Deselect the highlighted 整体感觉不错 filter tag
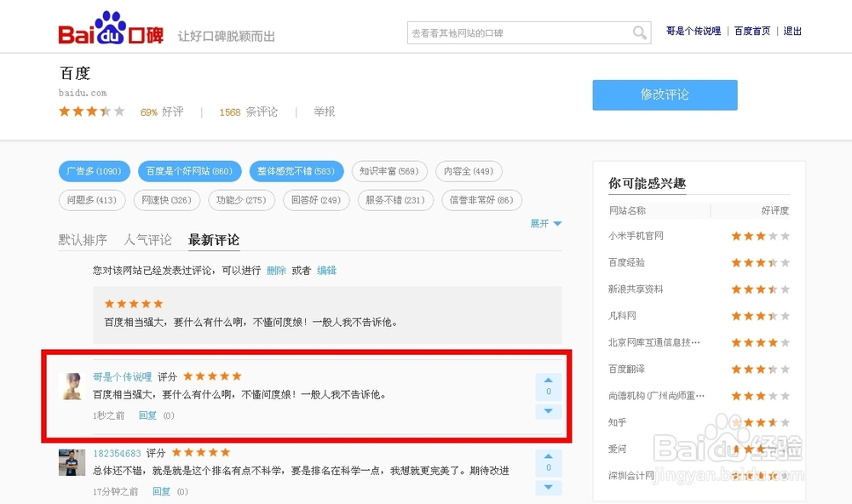This screenshot has width=852, height=504. coord(296,171)
